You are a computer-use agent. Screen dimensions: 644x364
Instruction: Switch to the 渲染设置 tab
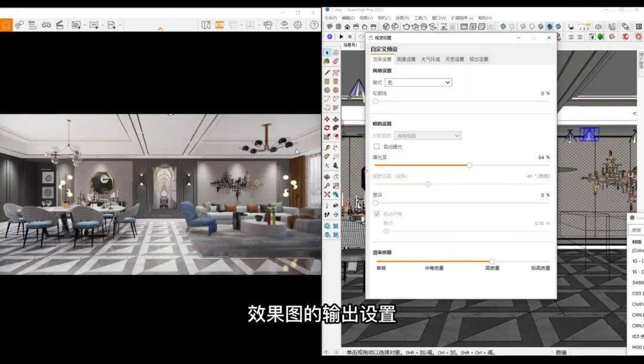[x=382, y=59]
